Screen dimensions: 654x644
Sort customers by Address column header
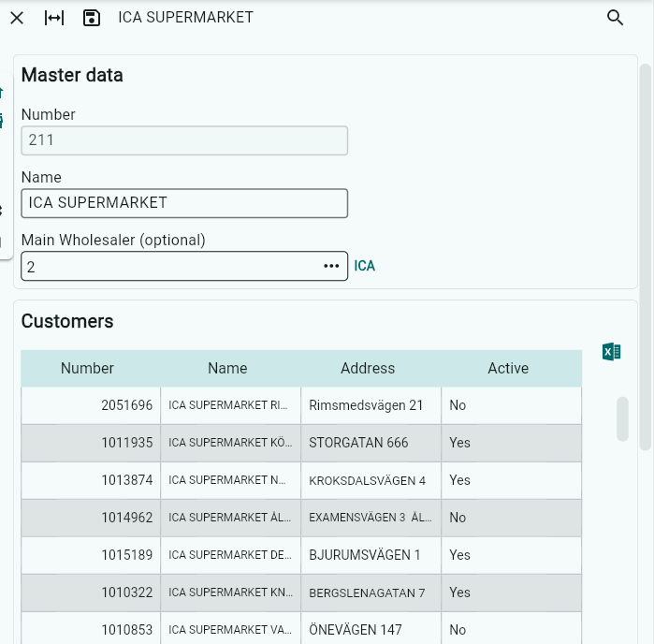pyautogui.click(x=368, y=368)
